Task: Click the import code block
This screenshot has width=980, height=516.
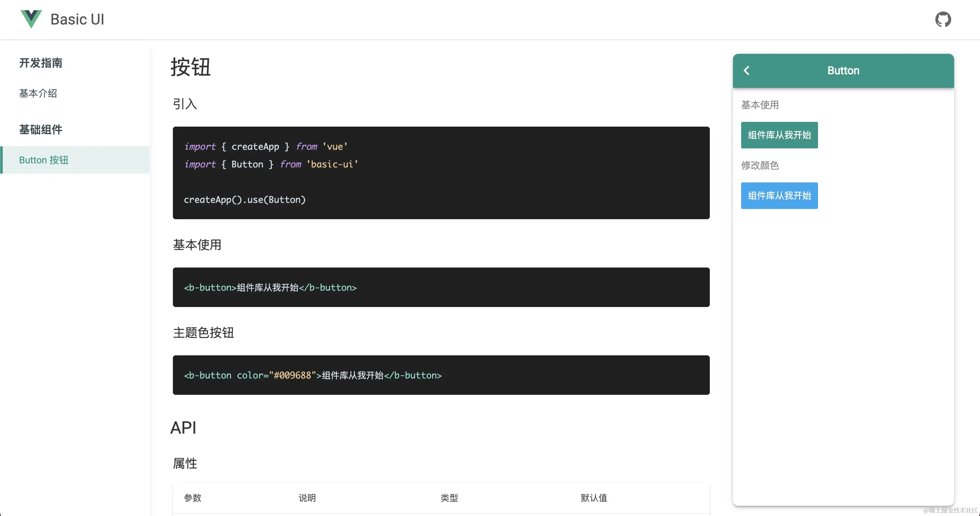Action: [441, 173]
